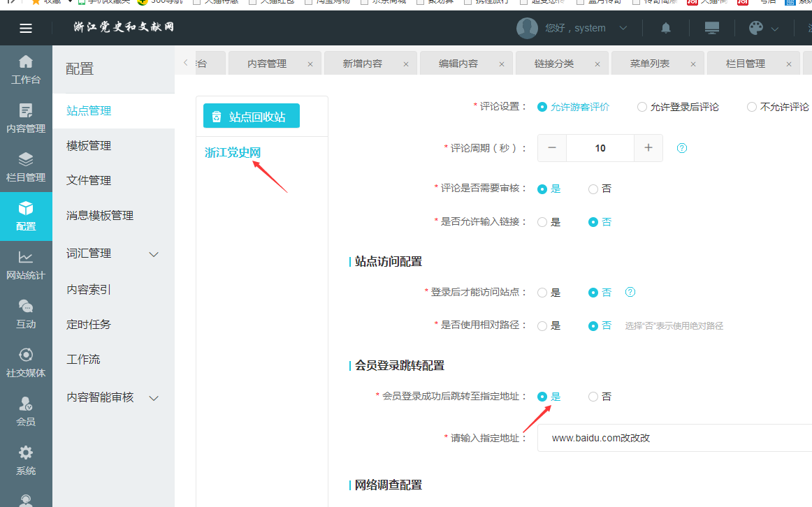Select 允许登录后评论 radio option
Image resolution: width=812 pixels, height=507 pixels.
[x=642, y=107]
